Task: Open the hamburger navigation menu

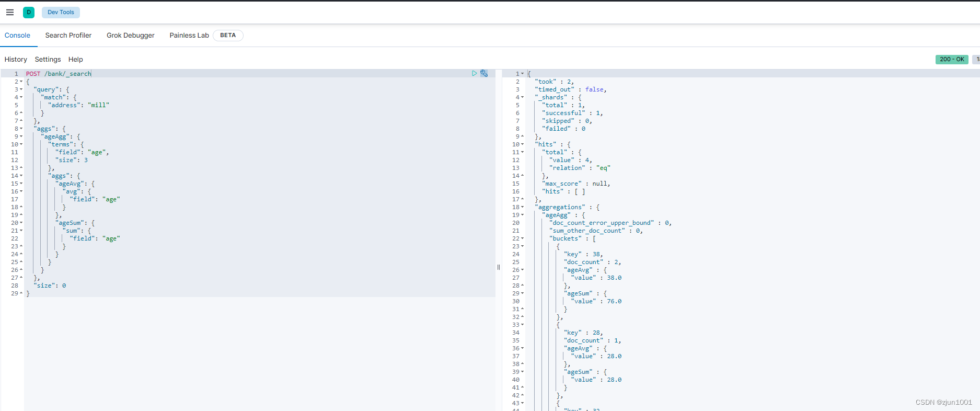Action: pyautogui.click(x=10, y=12)
